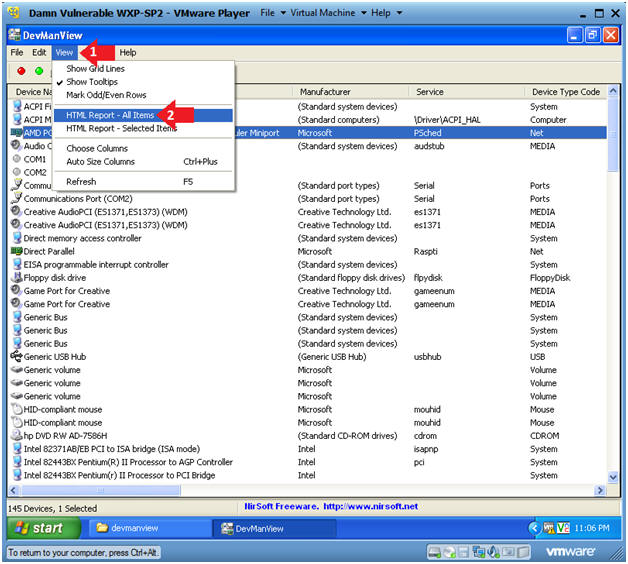Expand hidden tray icons arrow
The height and width of the screenshot is (564, 628).
click(x=534, y=528)
